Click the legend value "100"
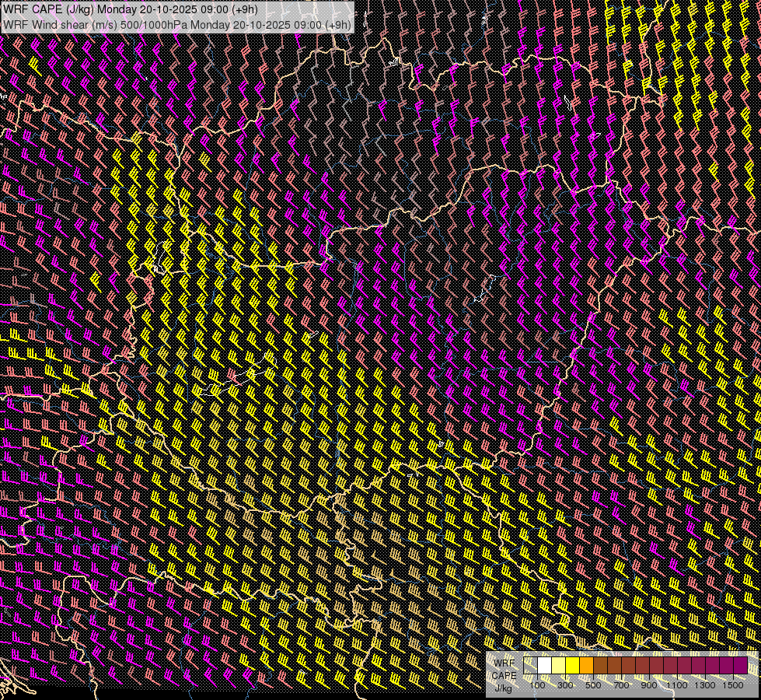The height and width of the screenshot is (700, 761). click(x=537, y=685)
